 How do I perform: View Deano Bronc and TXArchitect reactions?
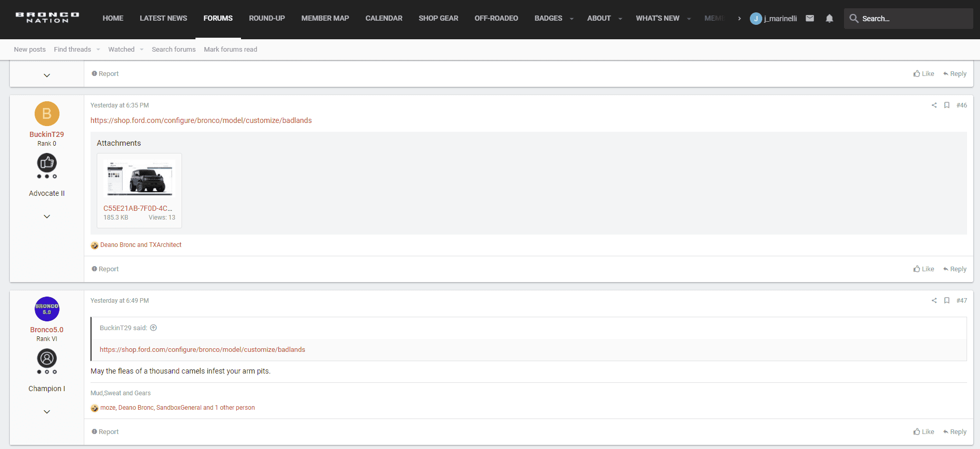point(141,245)
